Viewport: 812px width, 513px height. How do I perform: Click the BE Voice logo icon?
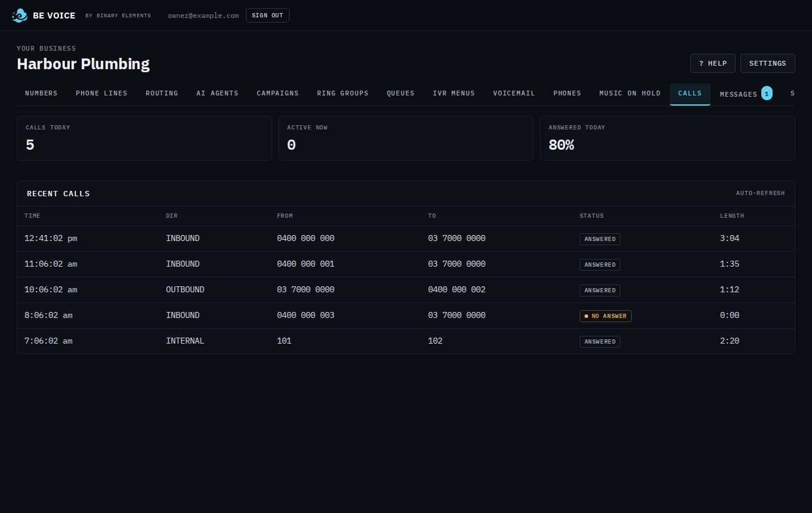pyautogui.click(x=20, y=16)
